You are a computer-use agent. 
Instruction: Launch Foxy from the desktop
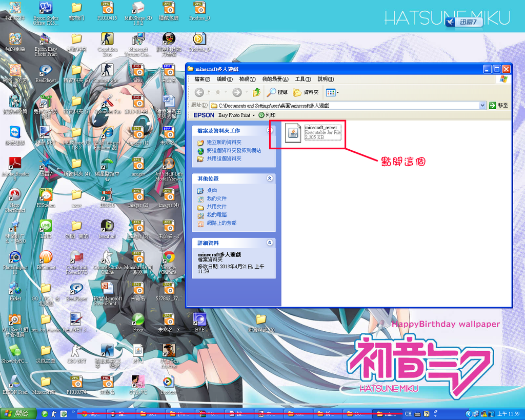138,323
